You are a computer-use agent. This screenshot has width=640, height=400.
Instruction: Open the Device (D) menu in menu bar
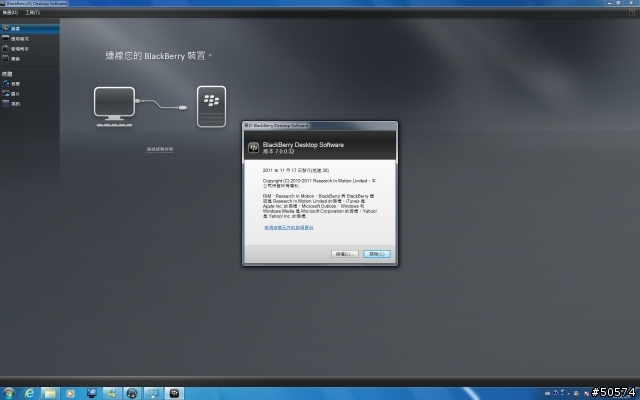(x=10, y=13)
